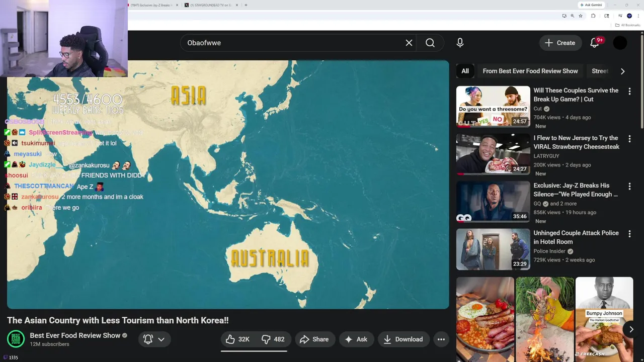Screen dimensions: 644x362
Task: Open Will These Couples Survive thumbnail
Action: [x=493, y=107]
